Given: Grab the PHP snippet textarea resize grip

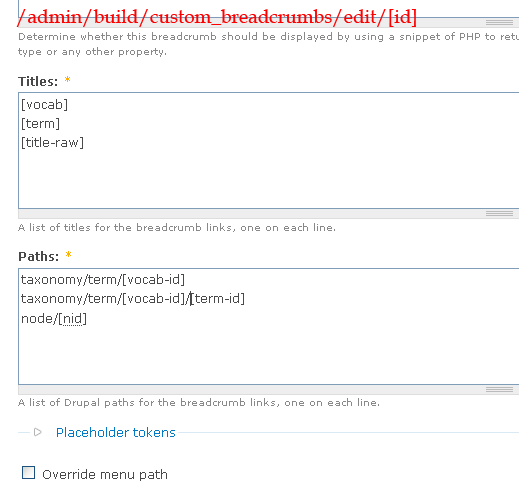Looking at the screenshot, I should [x=499, y=22].
